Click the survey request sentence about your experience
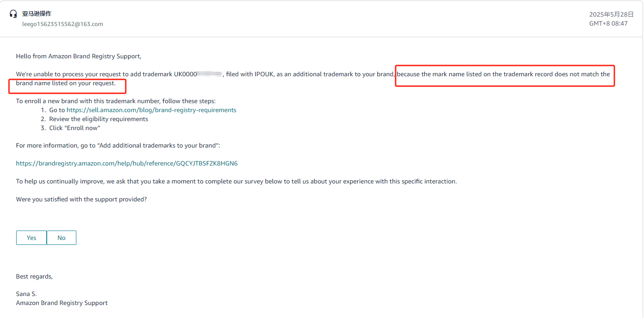This screenshot has width=644, height=318. tap(236, 181)
